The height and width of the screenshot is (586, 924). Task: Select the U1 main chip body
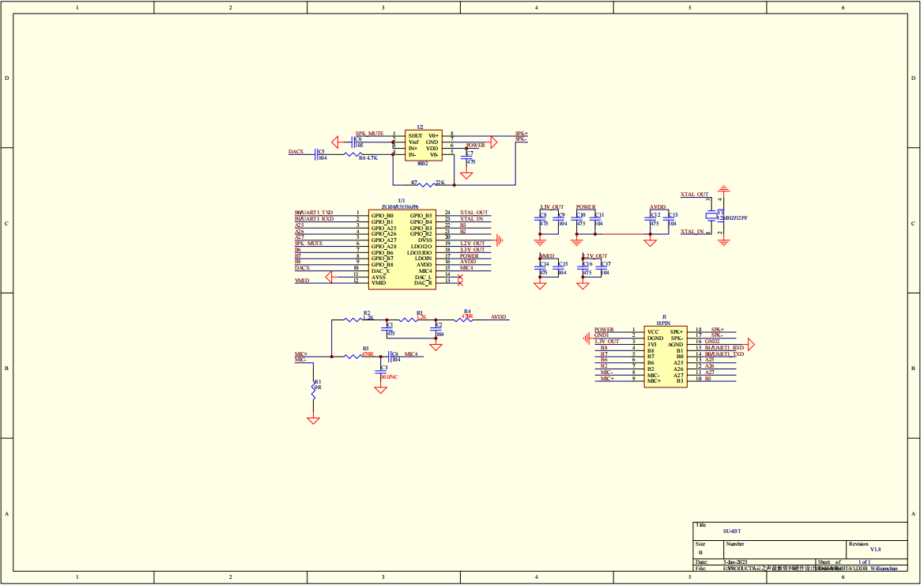[402, 249]
